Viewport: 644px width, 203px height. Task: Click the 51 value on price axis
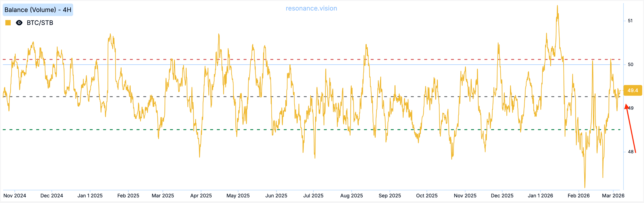(x=630, y=21)
